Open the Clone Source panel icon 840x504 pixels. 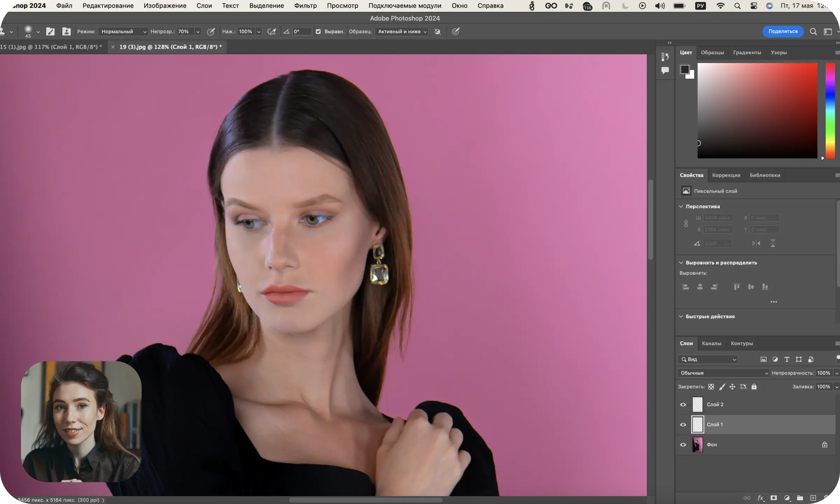pos(66,31)
